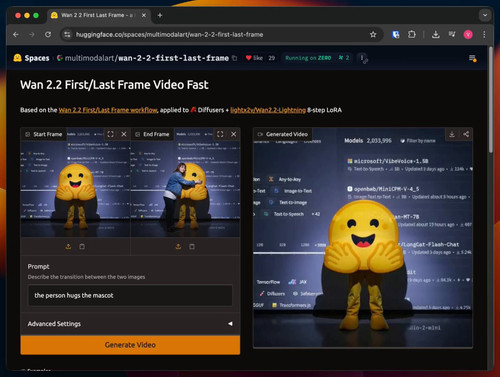Open a new browser tab

[160, 15]
